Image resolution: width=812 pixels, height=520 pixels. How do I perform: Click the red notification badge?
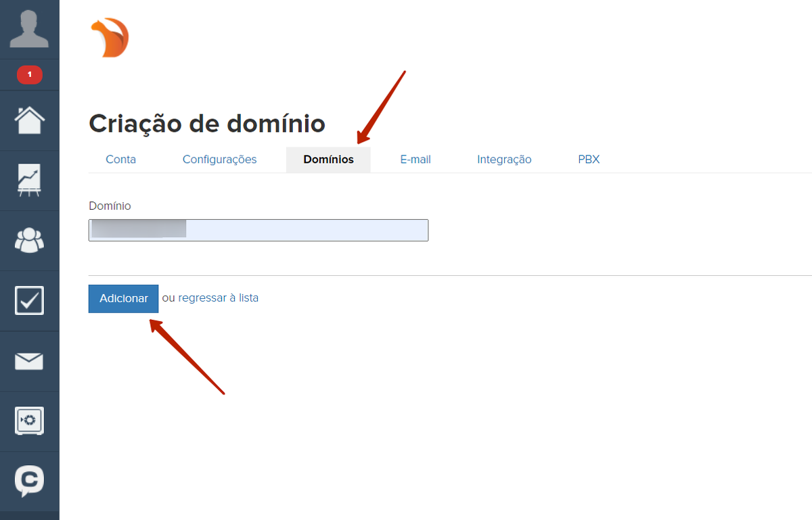pyautogui.click(x=29, y=74)
